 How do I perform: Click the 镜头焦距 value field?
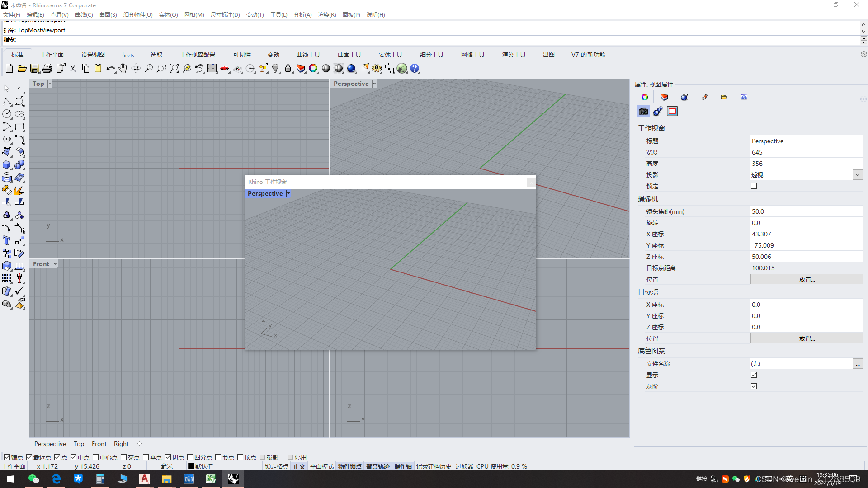(x=805, y=211)
